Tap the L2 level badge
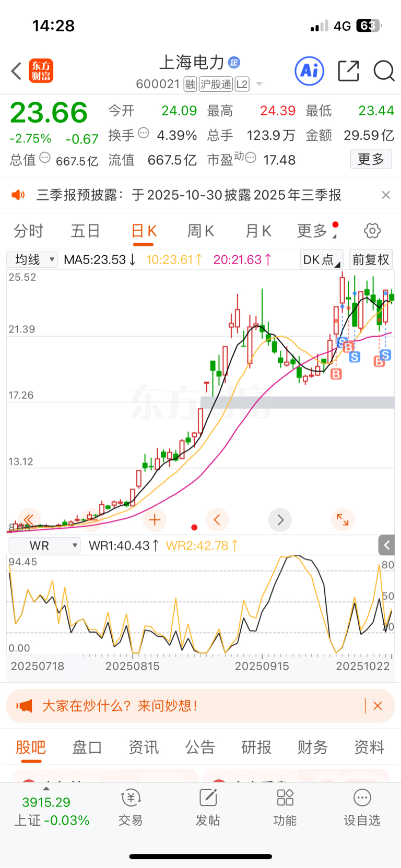Image resolution: width=401 pixels, height=868 pixels. tap(242, 84)
